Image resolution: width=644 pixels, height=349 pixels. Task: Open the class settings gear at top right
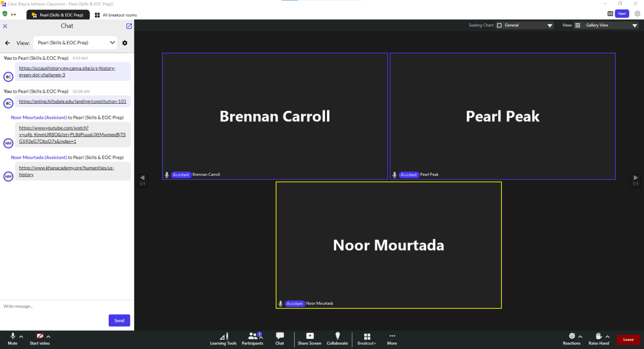click(x=637, y=14)
